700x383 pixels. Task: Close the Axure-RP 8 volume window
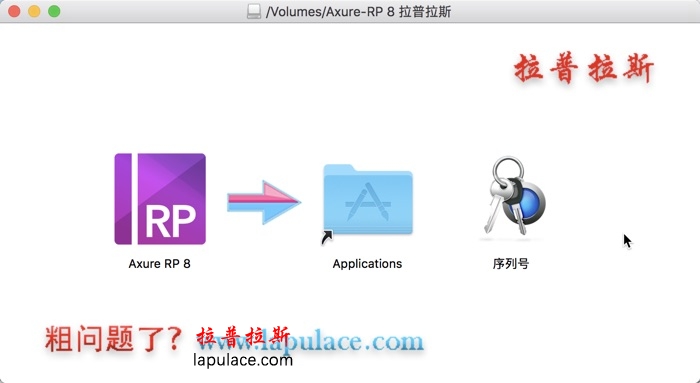14,12
